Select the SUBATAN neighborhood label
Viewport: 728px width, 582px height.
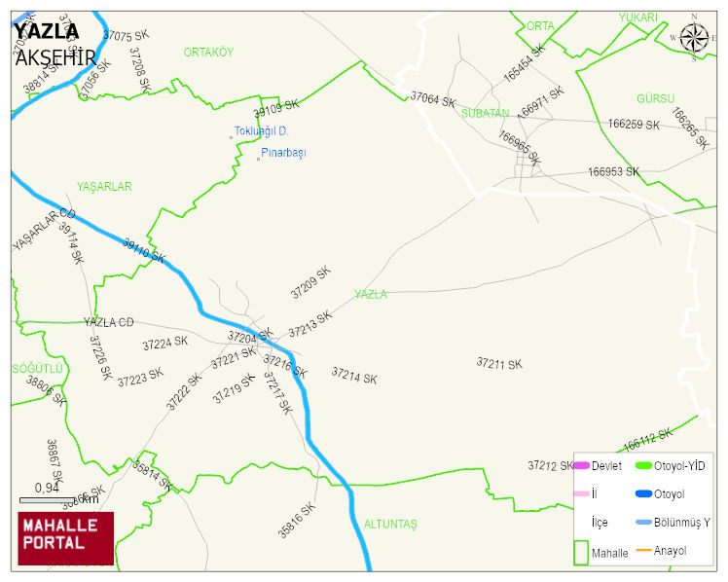click(486, 113)
